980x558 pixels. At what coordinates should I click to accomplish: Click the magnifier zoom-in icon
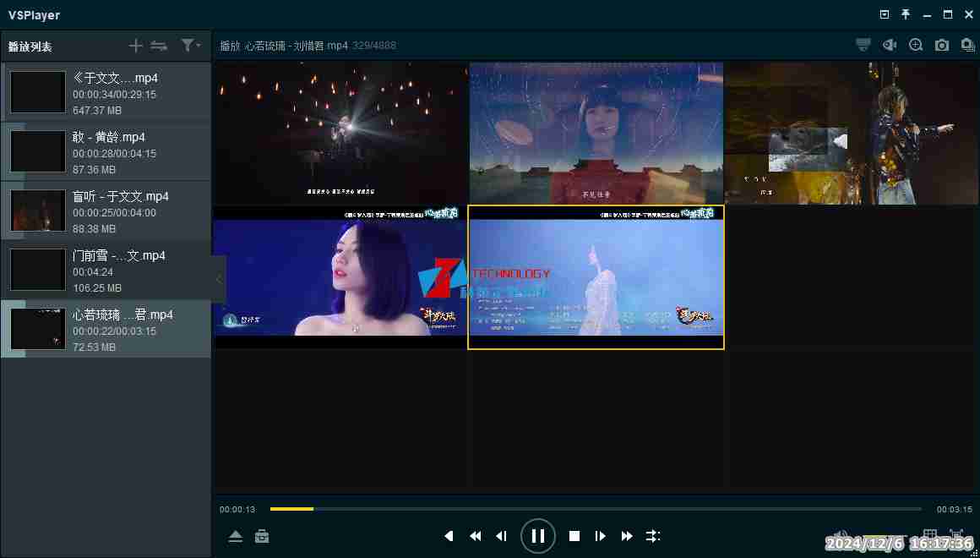click(x=916, y=46)
